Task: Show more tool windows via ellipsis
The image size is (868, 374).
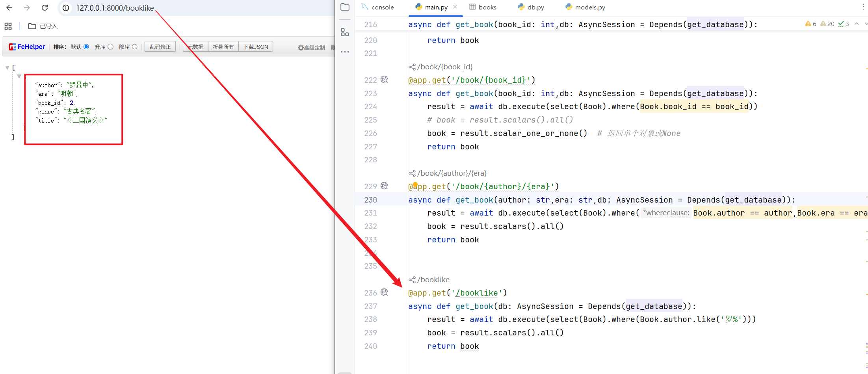Action: 345,52
